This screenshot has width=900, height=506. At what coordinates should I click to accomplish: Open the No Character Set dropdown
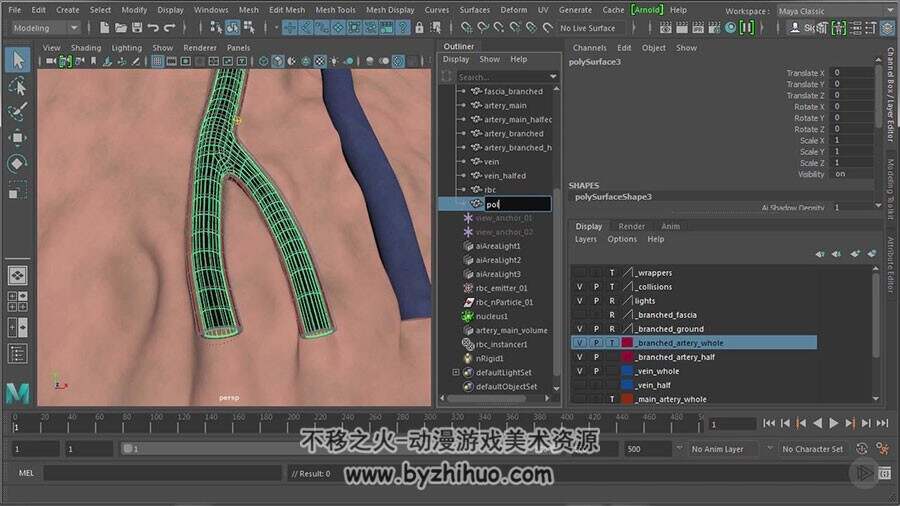(x=812, y=449)
